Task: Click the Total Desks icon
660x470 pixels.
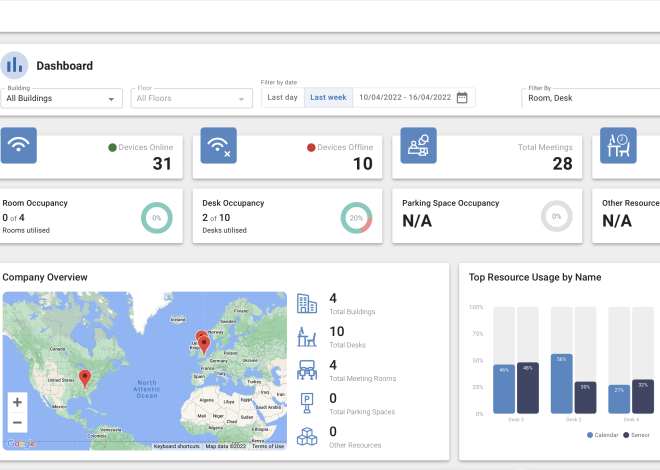Action: coord(307,337)
